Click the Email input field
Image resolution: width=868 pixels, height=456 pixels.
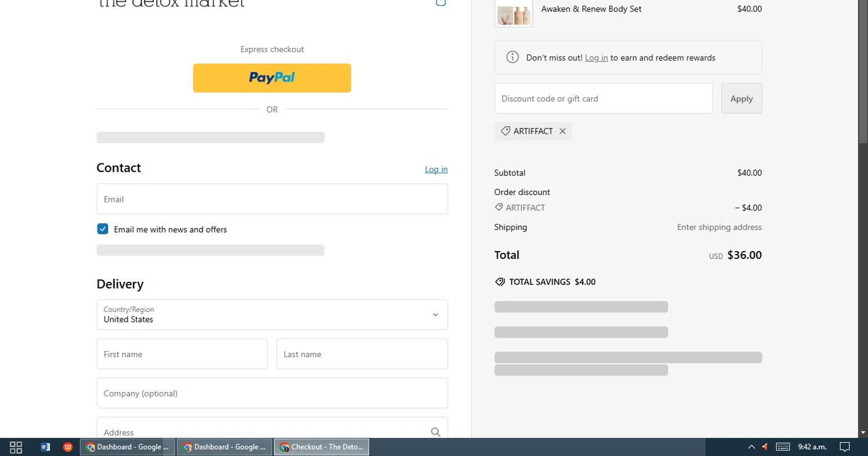click(272, 199)
